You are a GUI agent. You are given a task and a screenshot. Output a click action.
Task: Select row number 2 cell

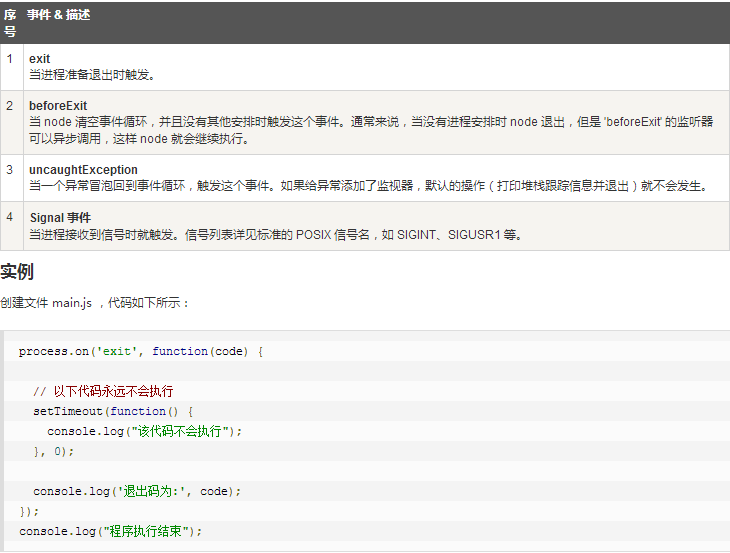point(11,122)
